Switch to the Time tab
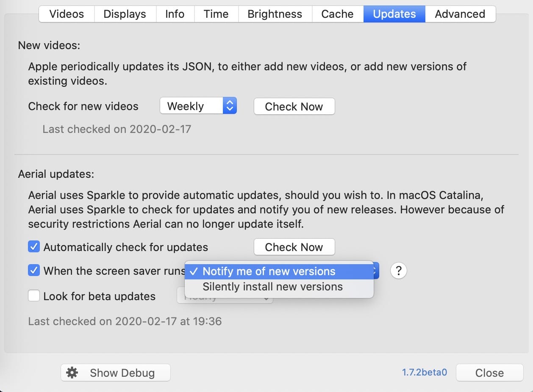 pyautogui.click(x=216, y=14)
